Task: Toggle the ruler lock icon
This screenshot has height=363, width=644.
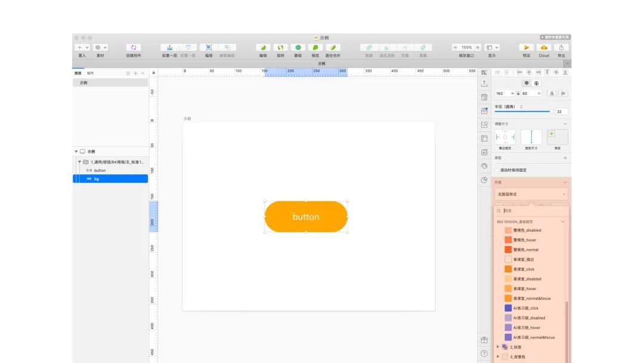Action: click(x=154, y=73)
